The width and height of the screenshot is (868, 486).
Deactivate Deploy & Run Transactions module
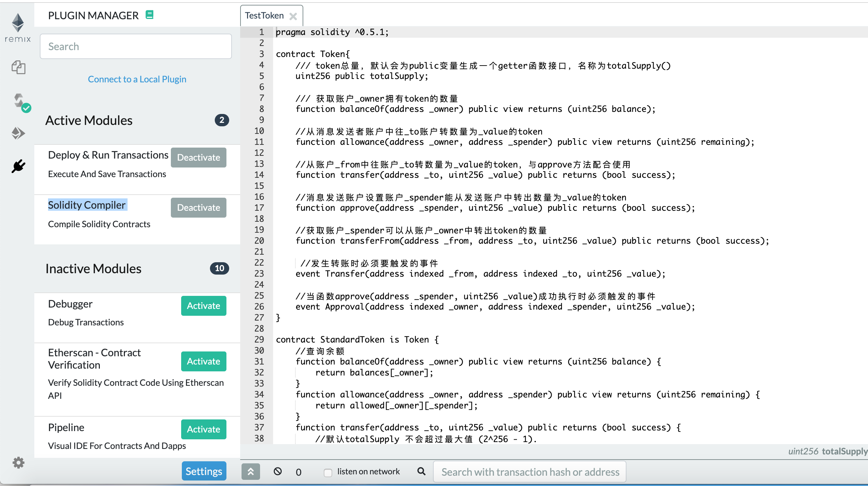click(198, 158)
